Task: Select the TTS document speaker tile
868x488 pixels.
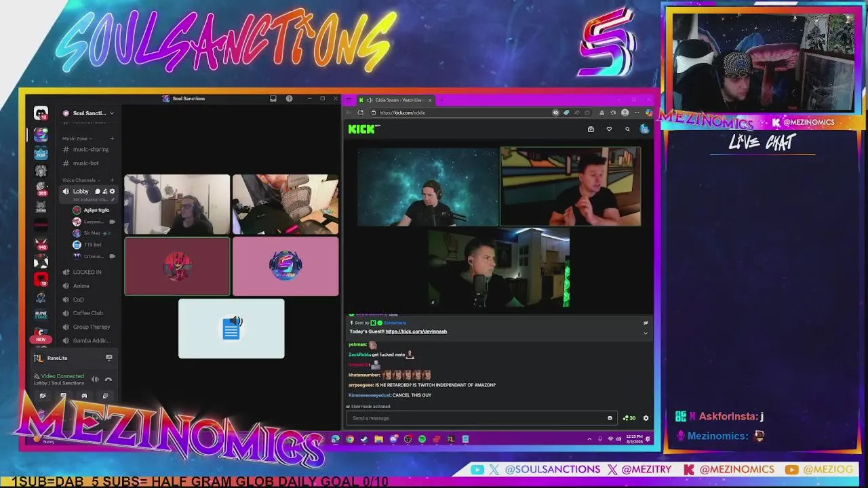Action: click(231, 329)
